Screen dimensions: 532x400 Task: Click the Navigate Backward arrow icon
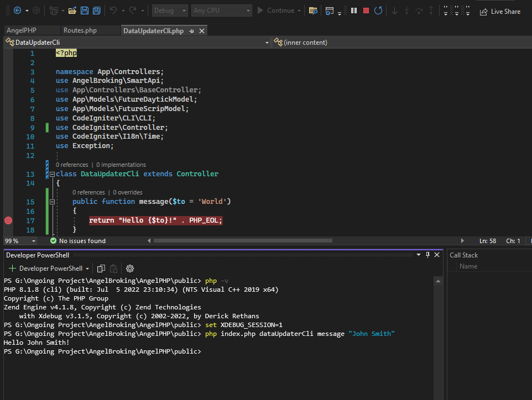pyautogui.click(x=17, y=10)
